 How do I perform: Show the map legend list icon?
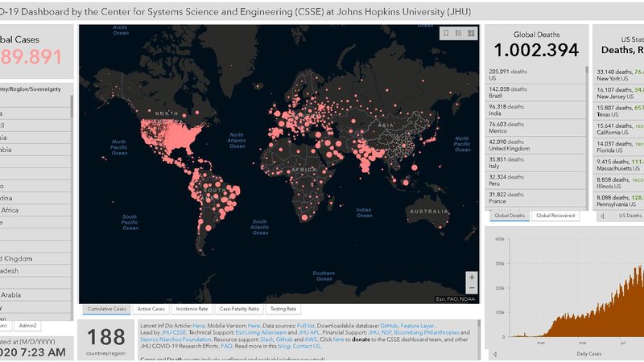458,33
